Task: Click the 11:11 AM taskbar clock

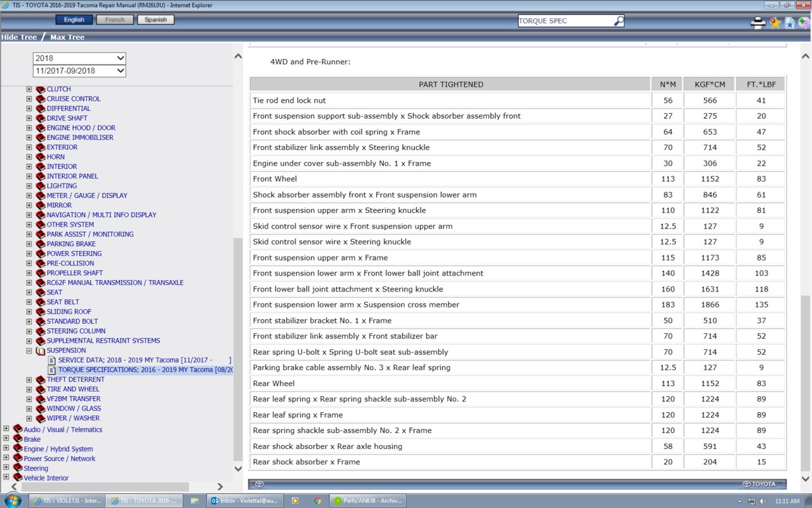Action: coord(787,501)
